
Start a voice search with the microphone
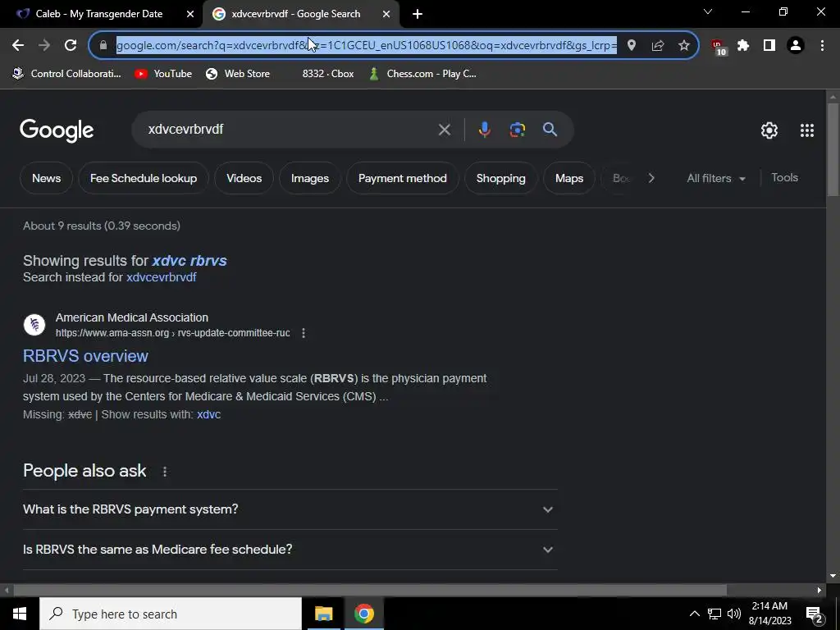tap(484, 130)
